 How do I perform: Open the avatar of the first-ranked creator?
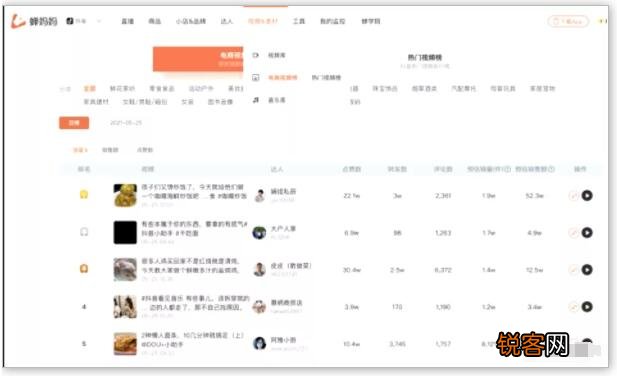point(259,195)
